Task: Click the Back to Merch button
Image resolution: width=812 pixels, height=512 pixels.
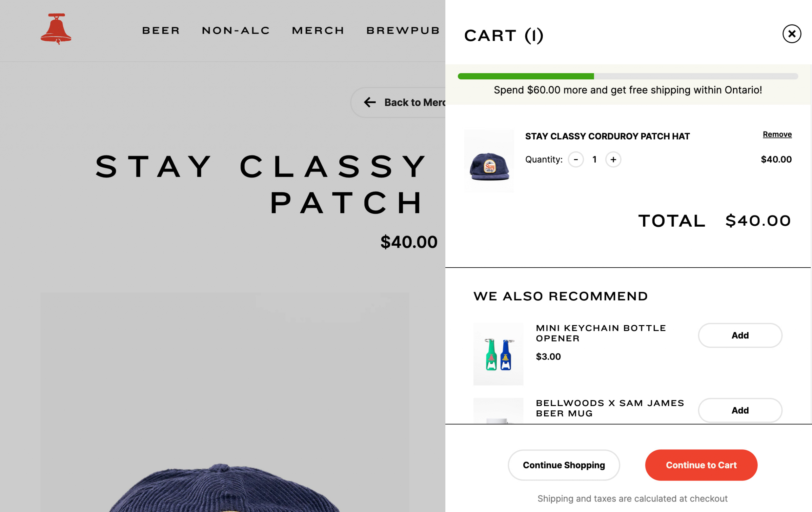Action: tap(398, 102)
